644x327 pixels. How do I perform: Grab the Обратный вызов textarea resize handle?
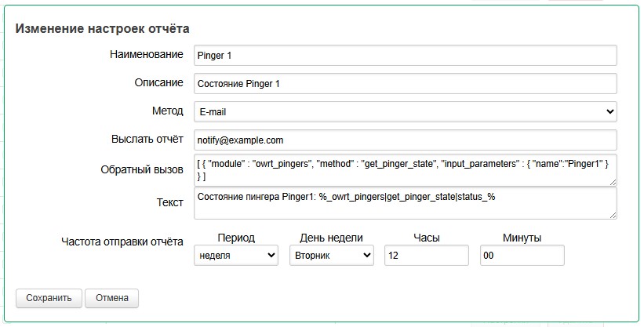(x=613, y=183)
